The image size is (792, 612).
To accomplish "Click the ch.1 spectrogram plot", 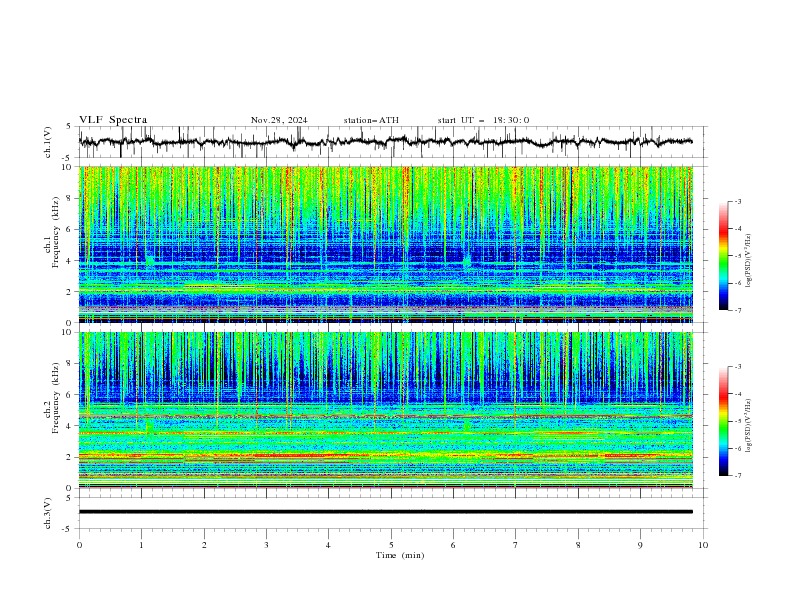I will [386, 244].
